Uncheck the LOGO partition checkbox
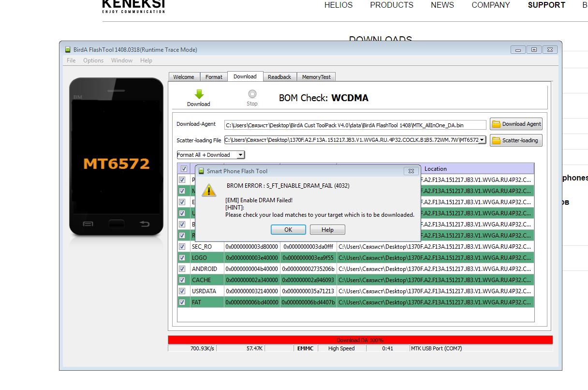The width and height of the screenshot is (588, 390). (x=182, y=257)
